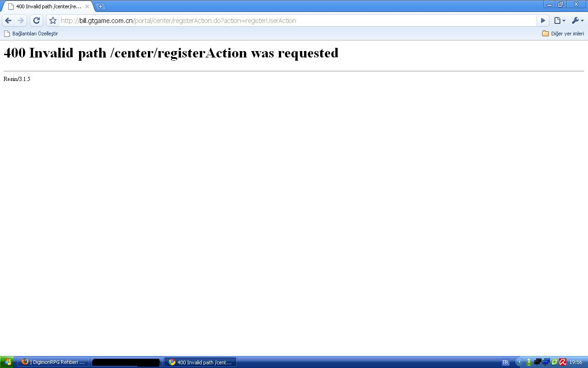
Task: Open the page control menu
Action: [x=560, y=21]
